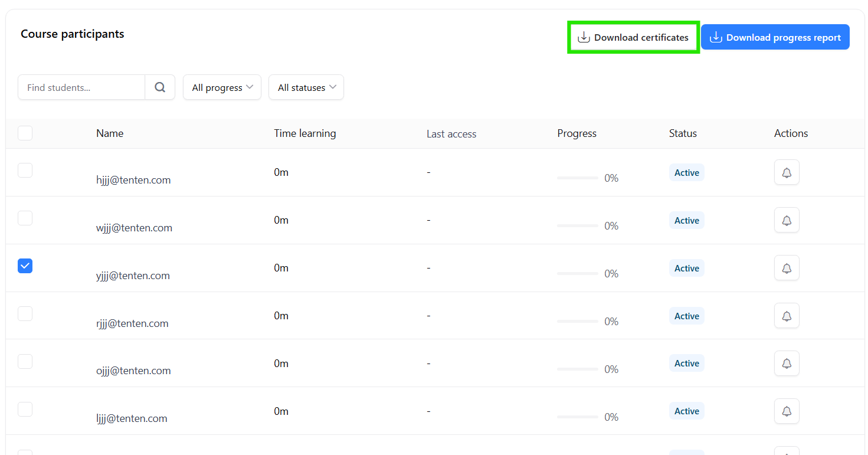Check the box for hjjj@tenten.com
The height and width of the screenshot is (455, 868).
25,171
